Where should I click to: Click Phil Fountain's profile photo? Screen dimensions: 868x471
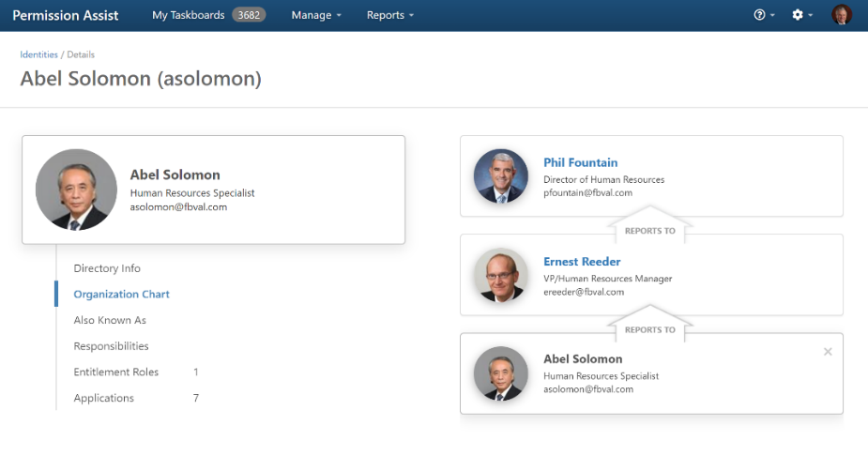[501, 176]
